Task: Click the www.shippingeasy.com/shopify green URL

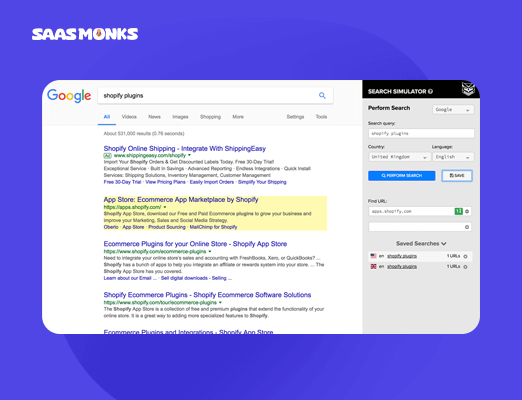Action: pos(150,155)
